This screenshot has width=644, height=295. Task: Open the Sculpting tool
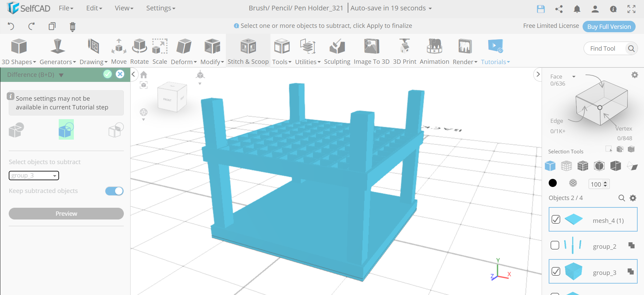pyautogui.click(x=337, y=51)
